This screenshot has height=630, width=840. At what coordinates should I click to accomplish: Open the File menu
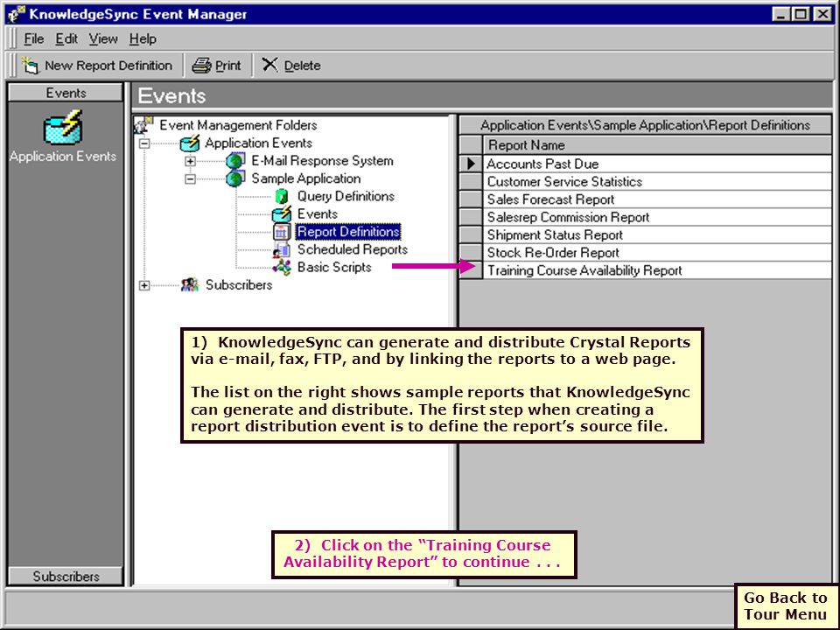pos(34,39)
